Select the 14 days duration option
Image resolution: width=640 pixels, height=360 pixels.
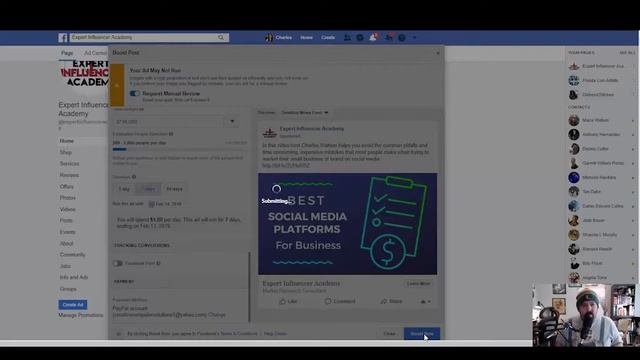pyautogui.click(x=174, y=189)
